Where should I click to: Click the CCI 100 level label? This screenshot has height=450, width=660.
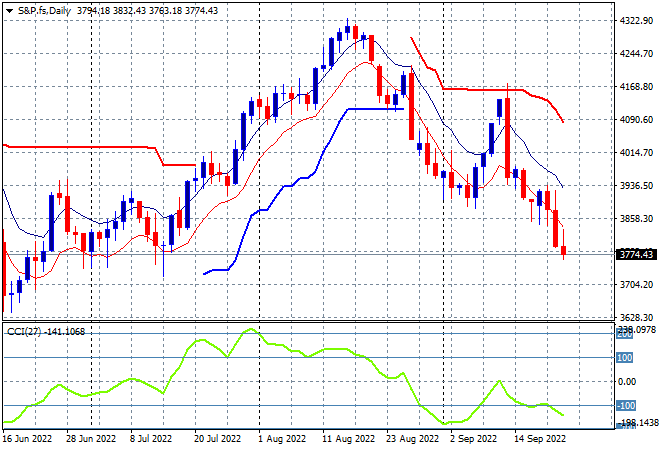(x=625, y=358)
